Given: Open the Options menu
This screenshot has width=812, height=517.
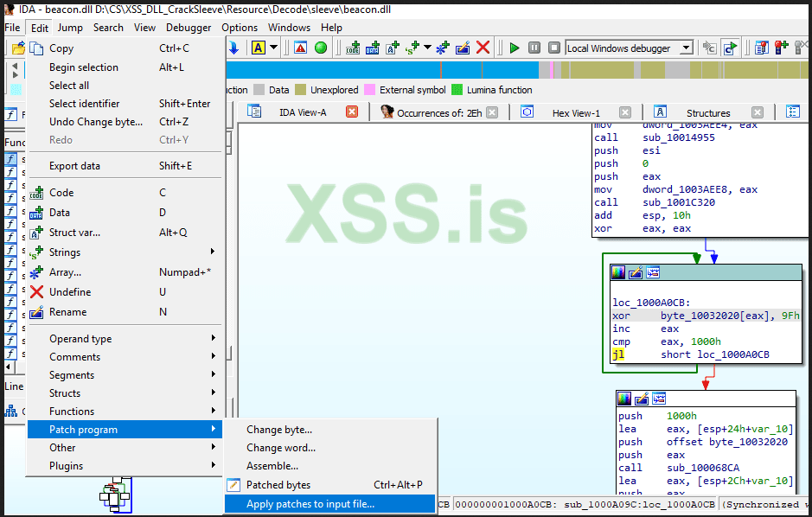Looking at the screenshot, I should click(x=240, y=28).
